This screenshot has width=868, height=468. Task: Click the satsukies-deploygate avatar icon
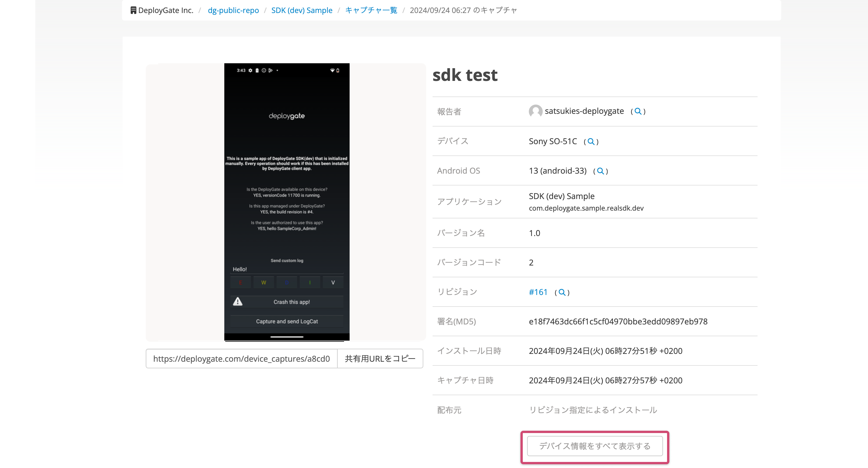535,111
